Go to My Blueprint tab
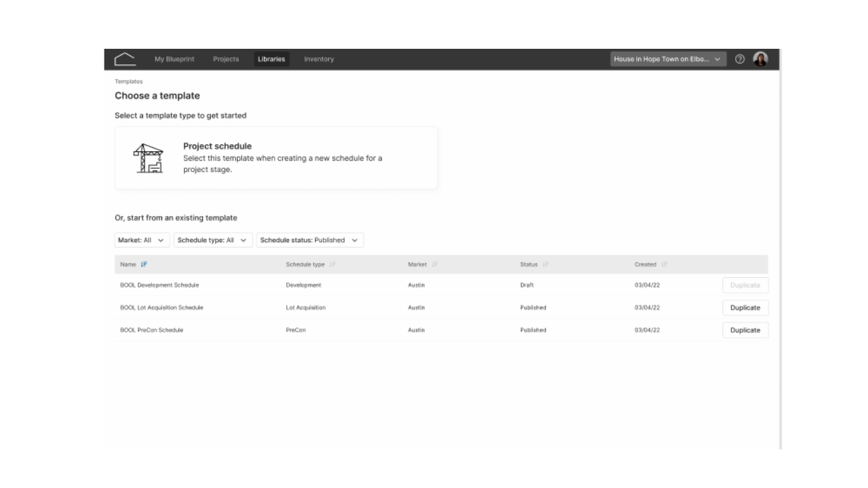The image size is (868, 488). point(174,59)
